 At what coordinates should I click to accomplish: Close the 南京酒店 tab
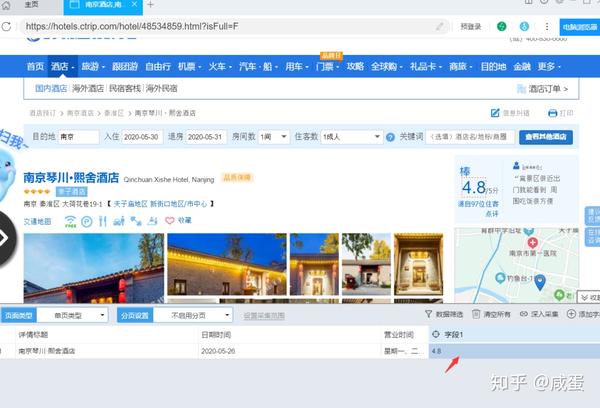pyautogui.click(x=134, y=4)
